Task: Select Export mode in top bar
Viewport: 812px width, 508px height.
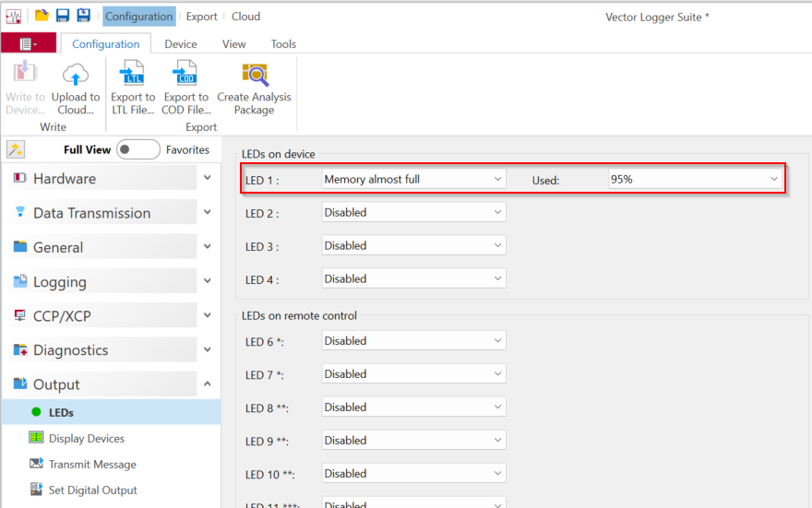Action: click(201, 17)
